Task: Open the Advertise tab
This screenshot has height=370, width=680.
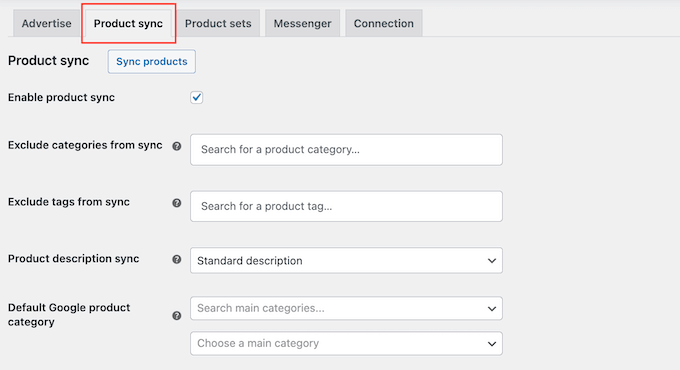Action: 46,23
